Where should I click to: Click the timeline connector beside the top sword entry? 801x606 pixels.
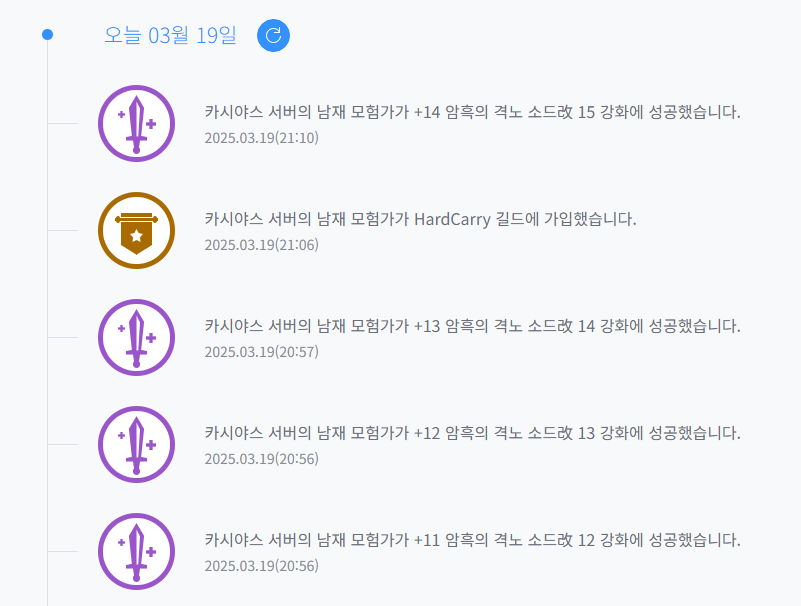(x=63, y=123)
